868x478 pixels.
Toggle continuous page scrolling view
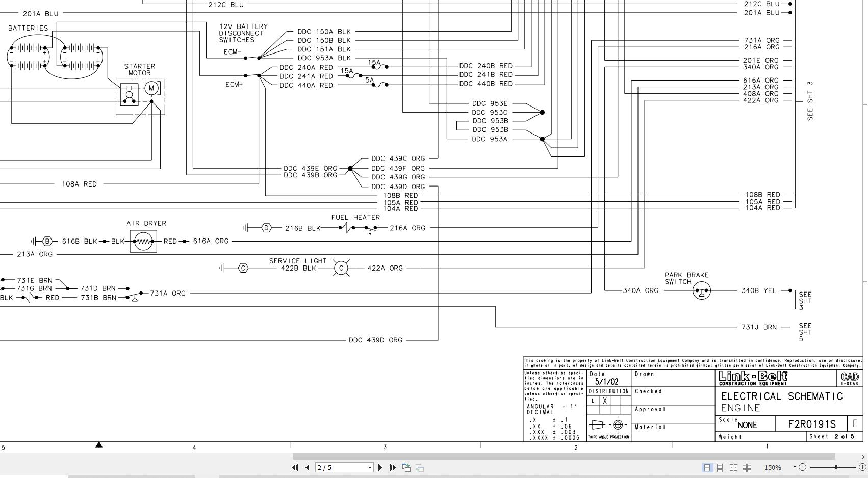point(720,467)
